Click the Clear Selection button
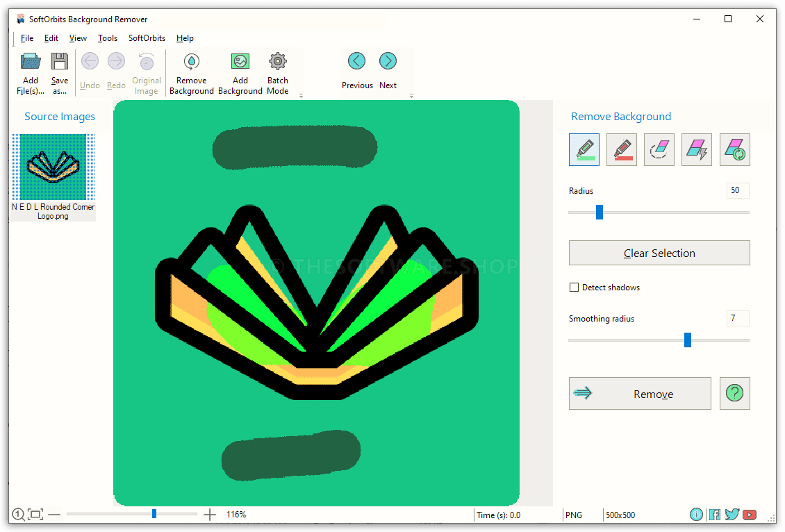Viewport: 785px width, 532px height. [659, 253]
